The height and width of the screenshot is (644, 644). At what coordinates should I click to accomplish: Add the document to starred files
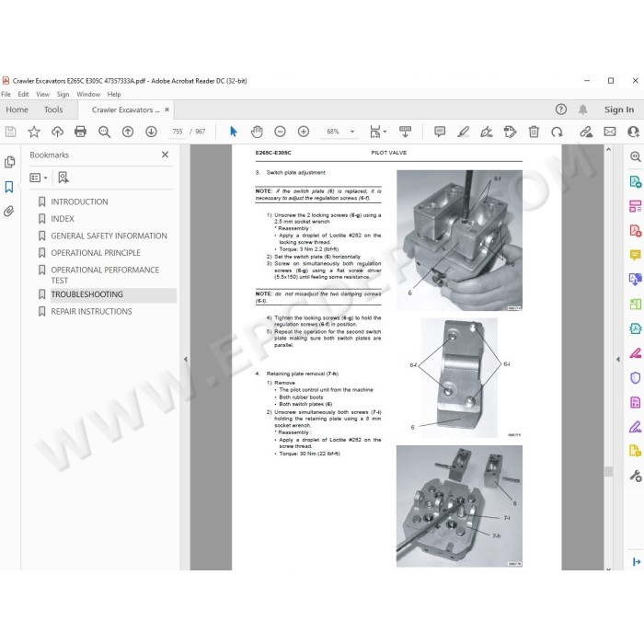pyautogui.click(x=34, y=132)
